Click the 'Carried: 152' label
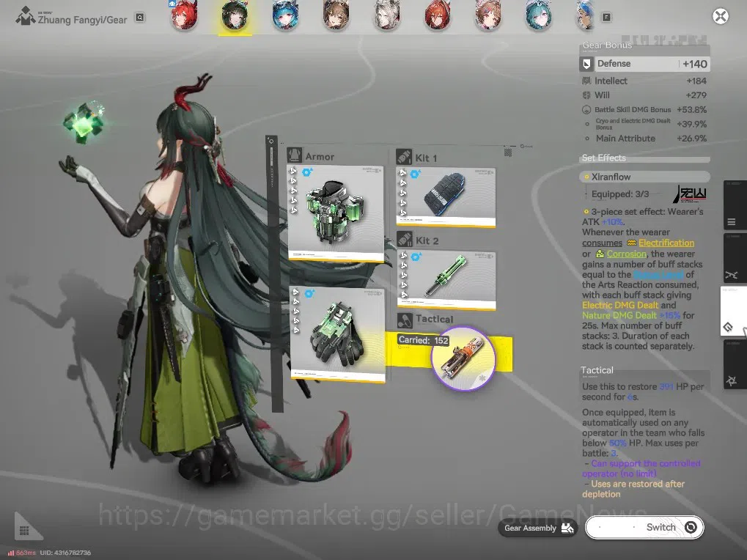 pos(423,340)
